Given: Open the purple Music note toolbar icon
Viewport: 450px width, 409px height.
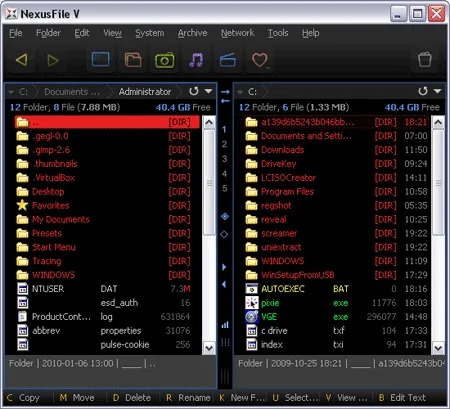Looking at the screenshot, I should tap(196, 60).
